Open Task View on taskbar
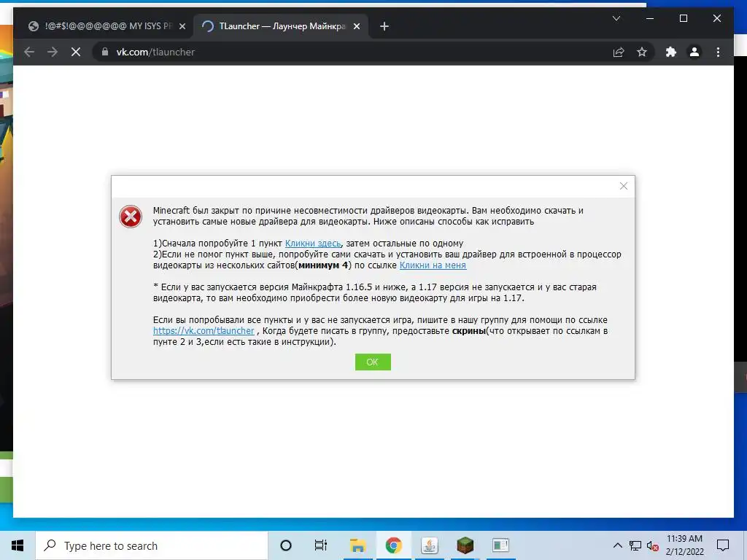Image resolution: width=747 pixels, height=560 pixels. tap(321, 545)
